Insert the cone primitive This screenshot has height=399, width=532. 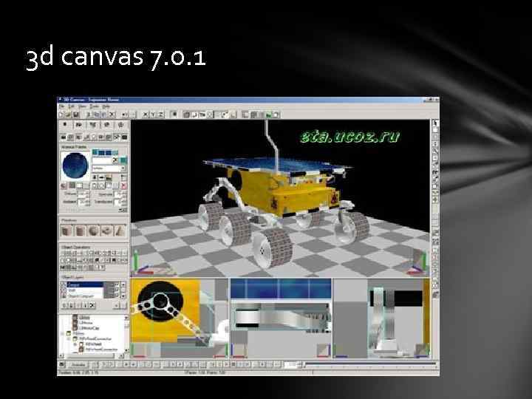click(120, 231)
